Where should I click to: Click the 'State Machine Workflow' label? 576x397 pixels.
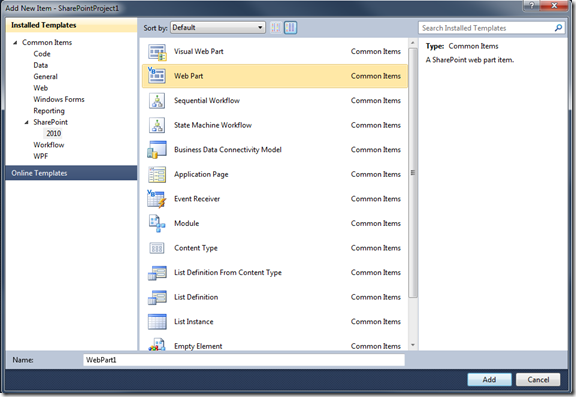point(213,125)
